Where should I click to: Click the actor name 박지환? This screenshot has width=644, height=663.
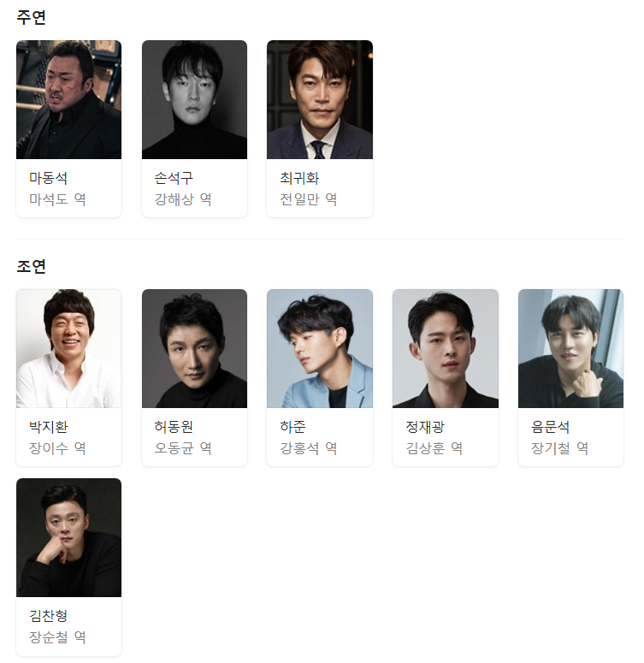[x=48, y=427]
